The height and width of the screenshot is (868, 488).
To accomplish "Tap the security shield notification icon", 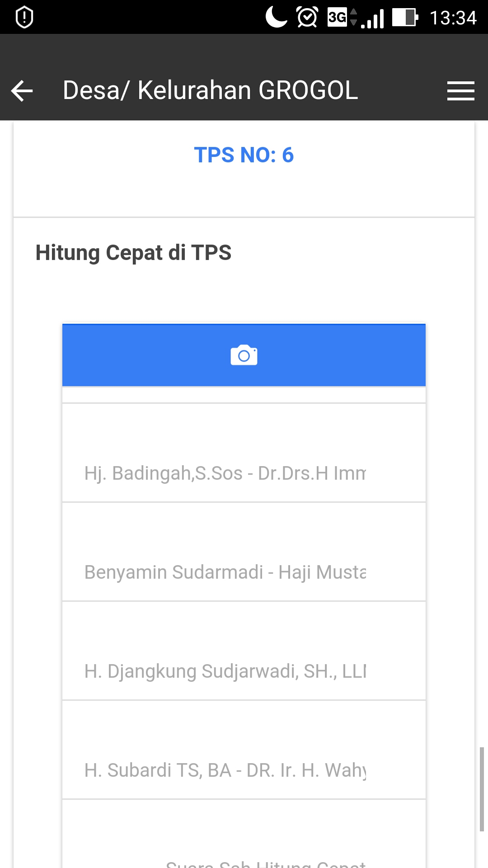I will coord(24,18).
